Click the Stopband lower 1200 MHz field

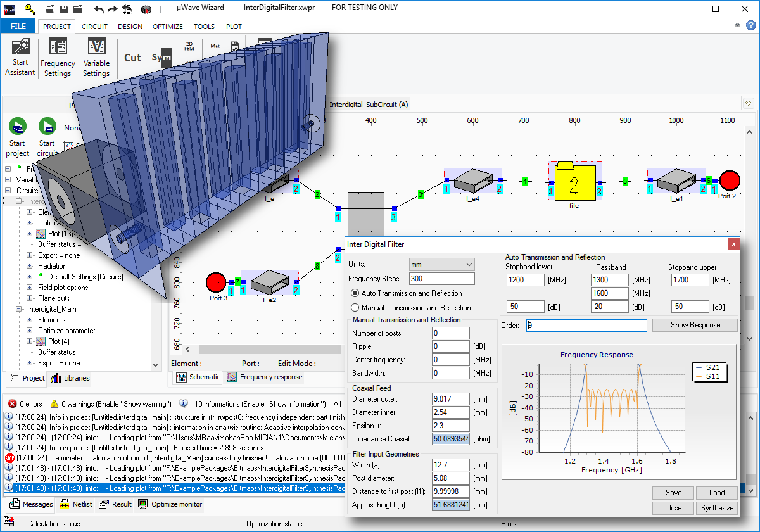(x=525, y=279)
